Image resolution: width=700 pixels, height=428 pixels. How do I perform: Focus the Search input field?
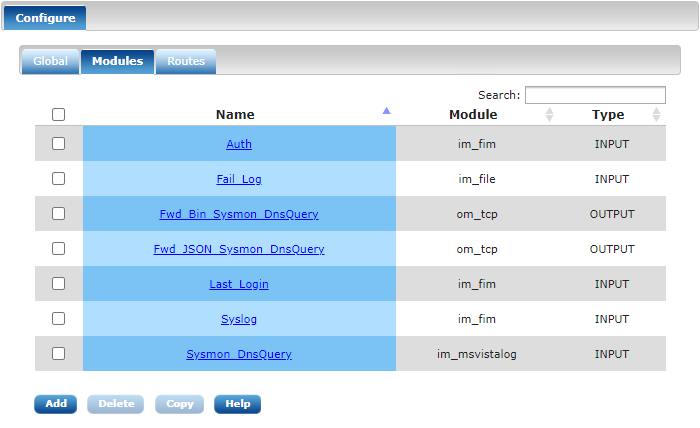pos(595,95)
